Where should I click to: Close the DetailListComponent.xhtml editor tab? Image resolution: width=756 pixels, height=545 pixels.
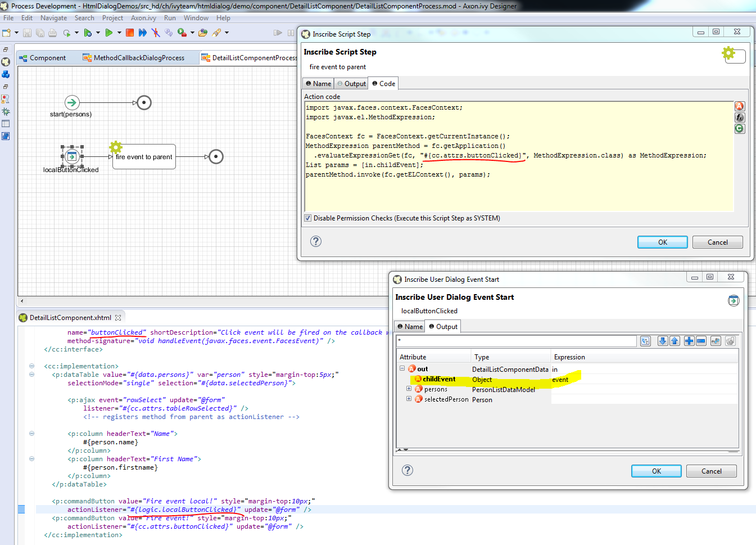118,318
